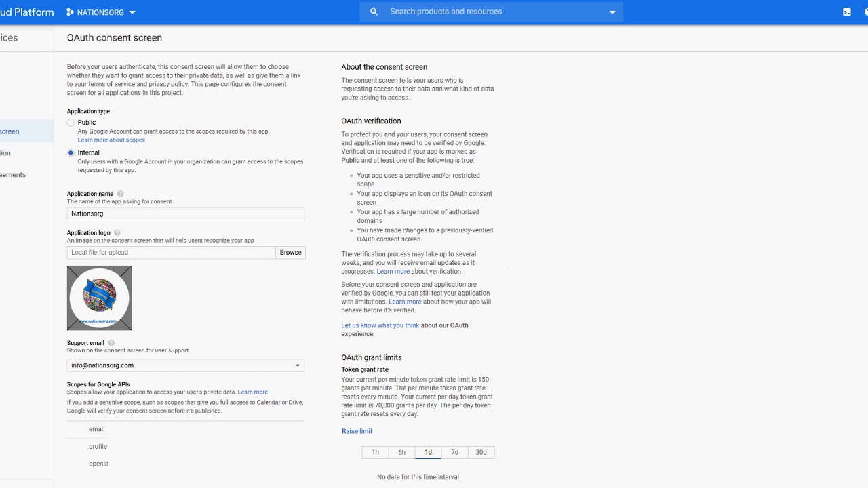Open the Support email dropdown
Image resolution: width=868 pixels, height=488 pixels.
[x=185, y=365]
